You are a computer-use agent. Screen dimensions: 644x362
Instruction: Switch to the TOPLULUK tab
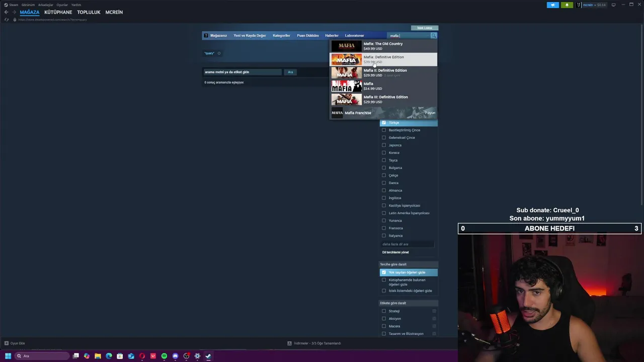click(x=89, y=12)
